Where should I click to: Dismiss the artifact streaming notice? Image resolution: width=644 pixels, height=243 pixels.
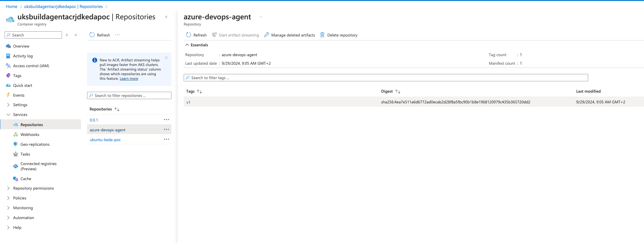point(166,58)
